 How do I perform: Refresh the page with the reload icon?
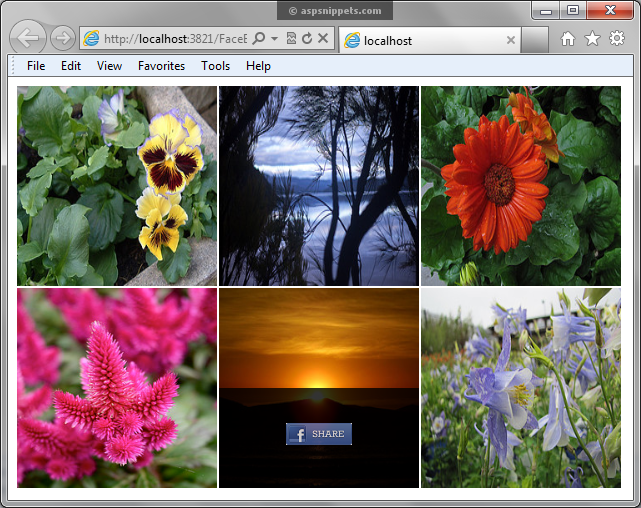tap(307, 38)
